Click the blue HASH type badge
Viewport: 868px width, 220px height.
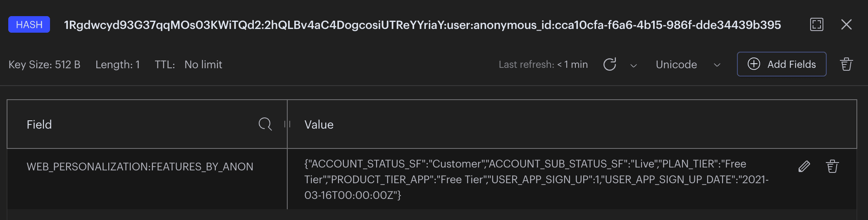click(x=29, y=24)
